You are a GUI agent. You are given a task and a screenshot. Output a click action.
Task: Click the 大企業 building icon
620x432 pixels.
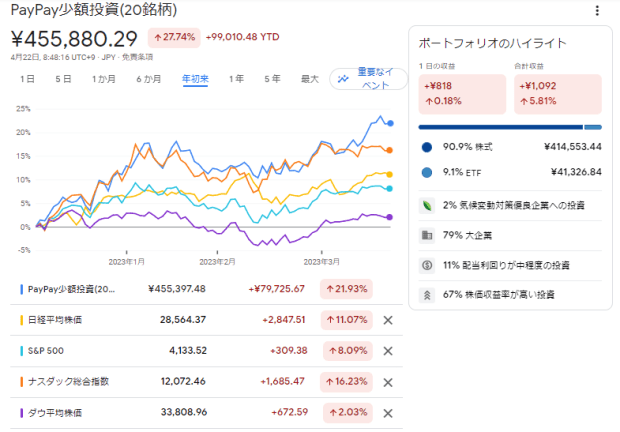(x=427, y=235)
